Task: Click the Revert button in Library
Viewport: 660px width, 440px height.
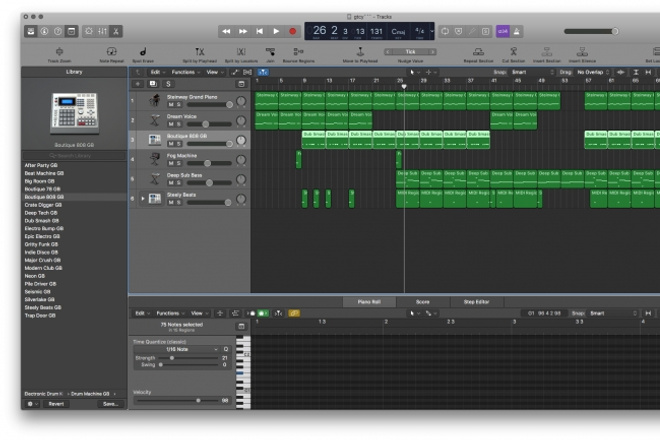Action: click(x=56, y=404)
